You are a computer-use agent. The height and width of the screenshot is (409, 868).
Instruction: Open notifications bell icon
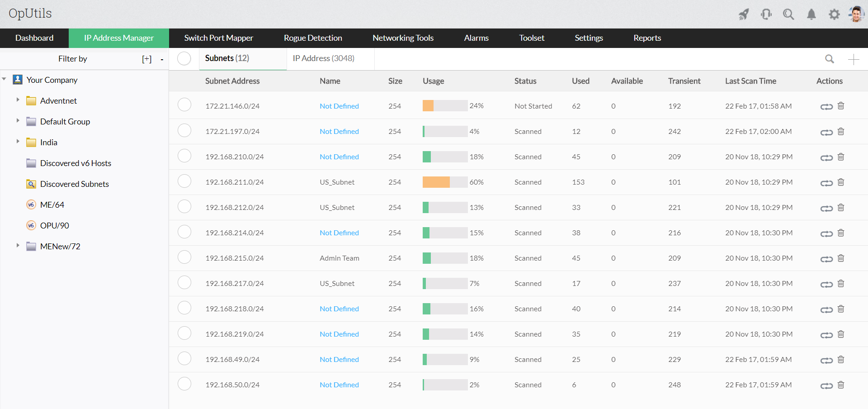(x=811, y=14)
